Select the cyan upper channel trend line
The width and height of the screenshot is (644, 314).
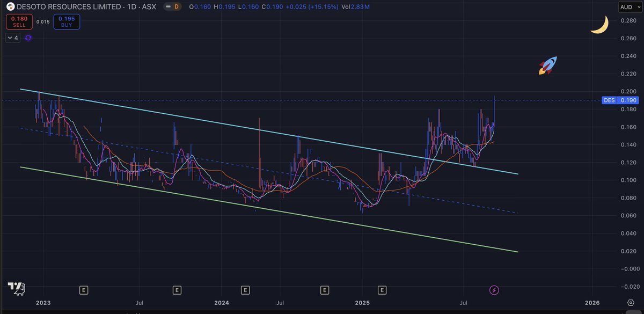pos(268,131)
